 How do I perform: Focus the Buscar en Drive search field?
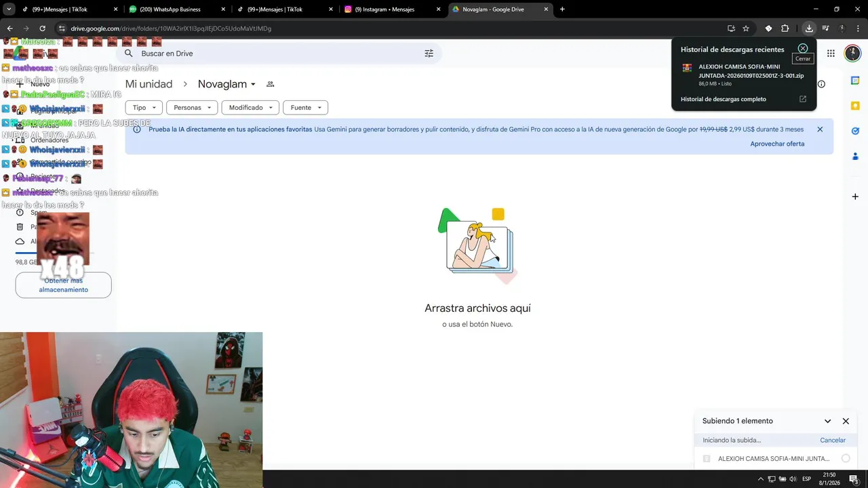click(x=278, y=54)
